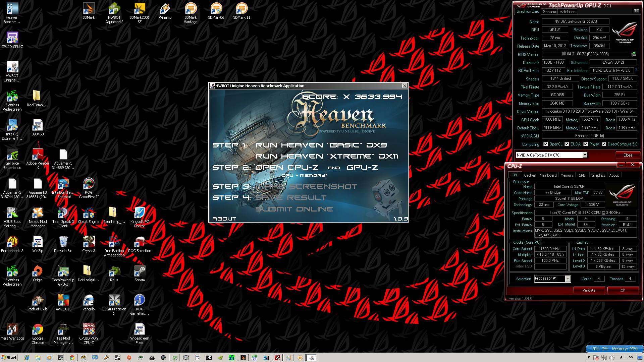
Task: Open the Steam desktop icon
Action: point(140,273)
